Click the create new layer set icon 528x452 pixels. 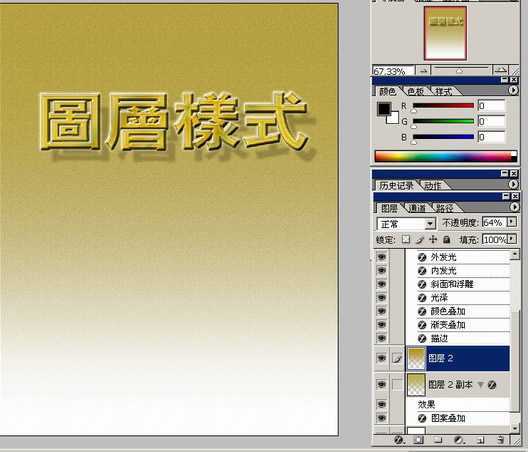[438, 440]
